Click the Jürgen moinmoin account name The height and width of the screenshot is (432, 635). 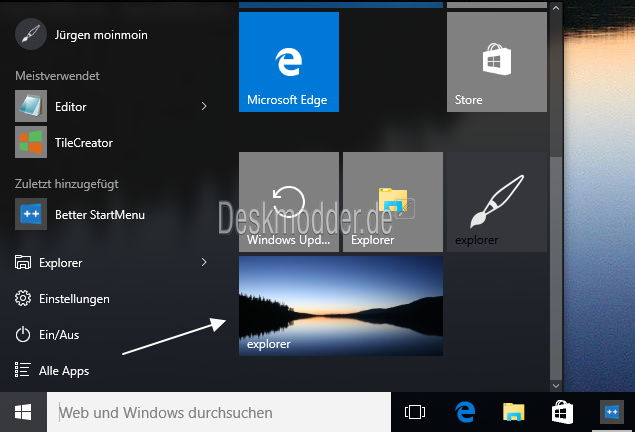101,35
